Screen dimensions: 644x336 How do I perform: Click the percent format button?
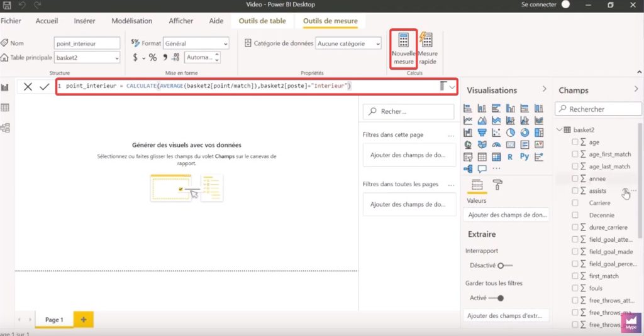153,58
